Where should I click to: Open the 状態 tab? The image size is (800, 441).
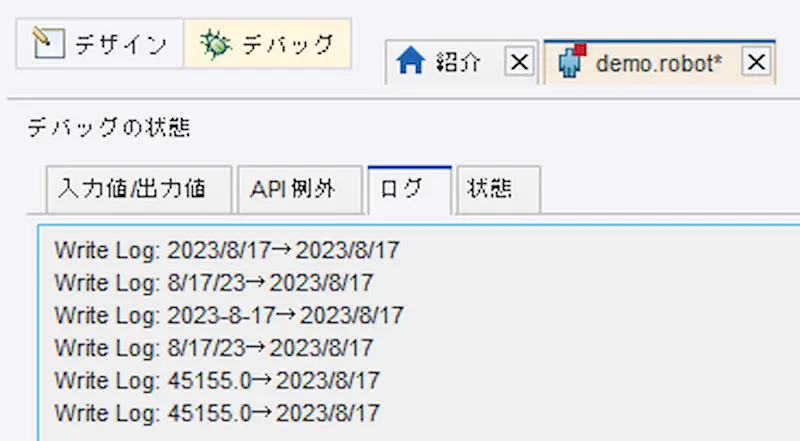tap(498, 189)
